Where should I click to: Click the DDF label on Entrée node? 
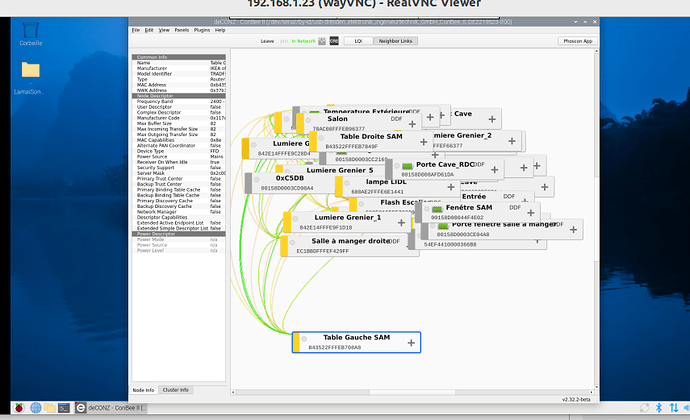click(x=509, y=196)
